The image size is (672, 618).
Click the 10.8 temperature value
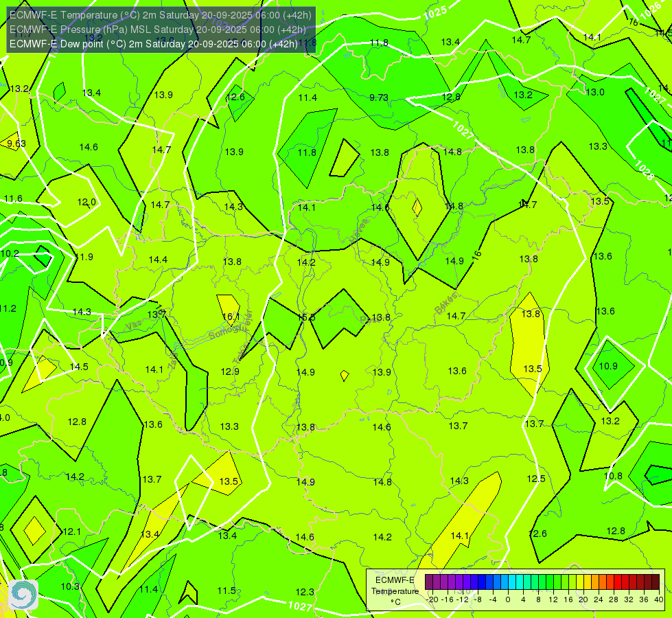[613, 476]
